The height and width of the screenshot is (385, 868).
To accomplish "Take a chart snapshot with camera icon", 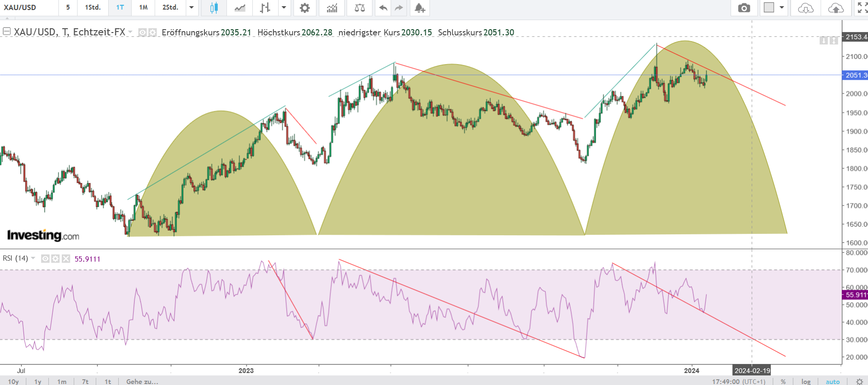I will point(744,8).
